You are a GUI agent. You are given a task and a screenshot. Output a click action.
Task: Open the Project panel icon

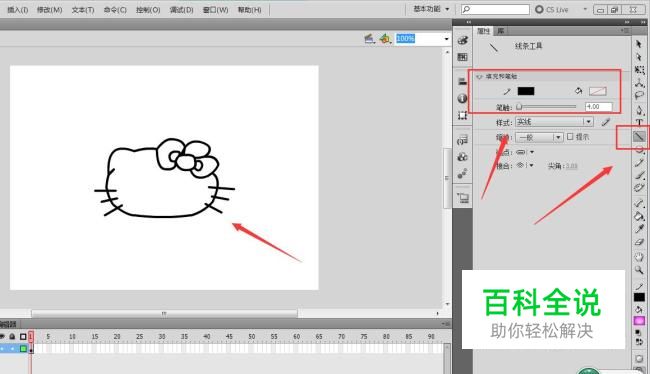463,198
